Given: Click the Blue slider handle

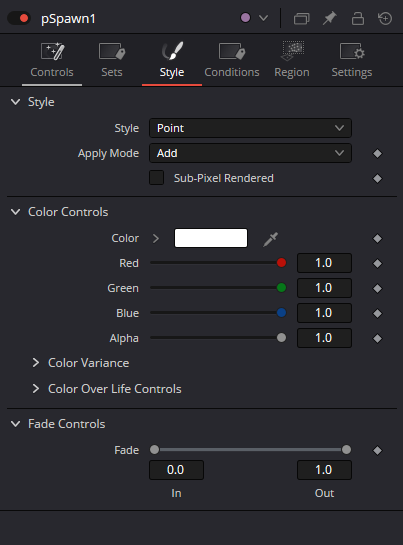Looking at the screenshot, I should [x=281, y=313].
